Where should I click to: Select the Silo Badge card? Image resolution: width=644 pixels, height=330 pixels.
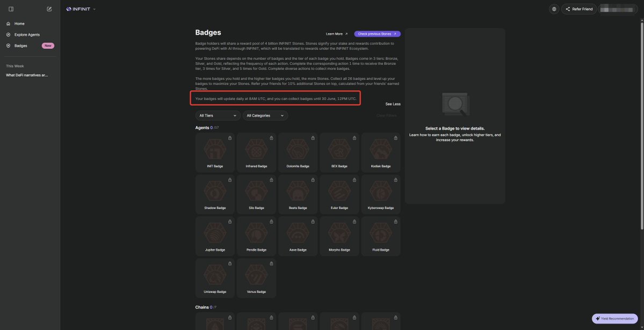tap(257, 194)
